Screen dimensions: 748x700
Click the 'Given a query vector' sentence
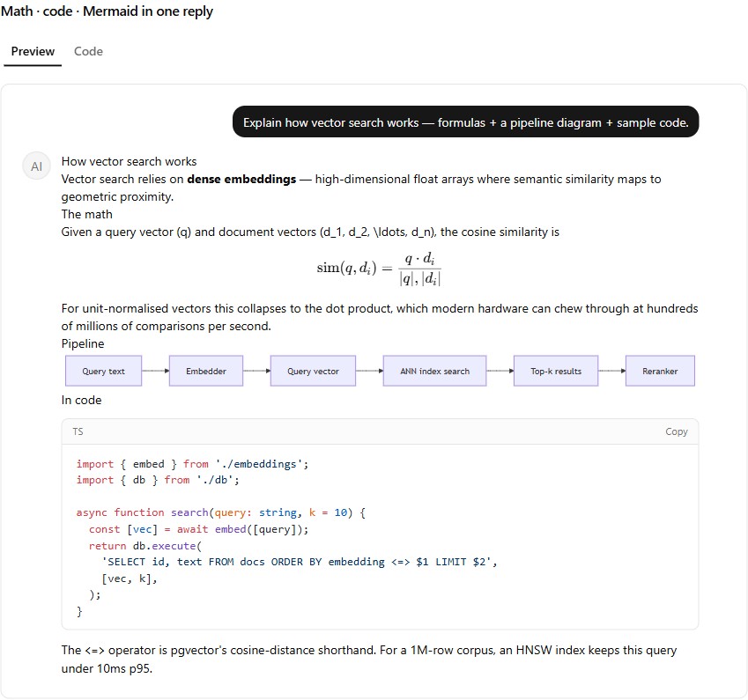tap(310, 232)
